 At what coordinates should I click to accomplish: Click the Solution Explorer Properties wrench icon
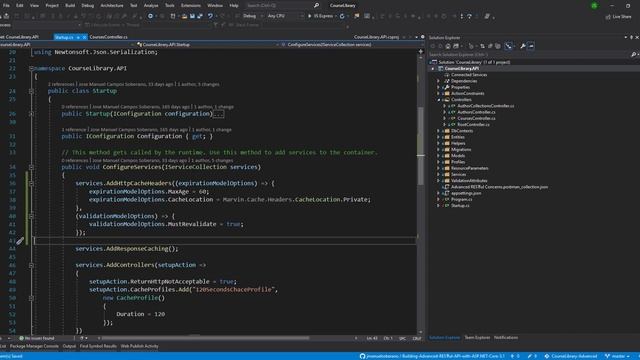coord(522,46)
